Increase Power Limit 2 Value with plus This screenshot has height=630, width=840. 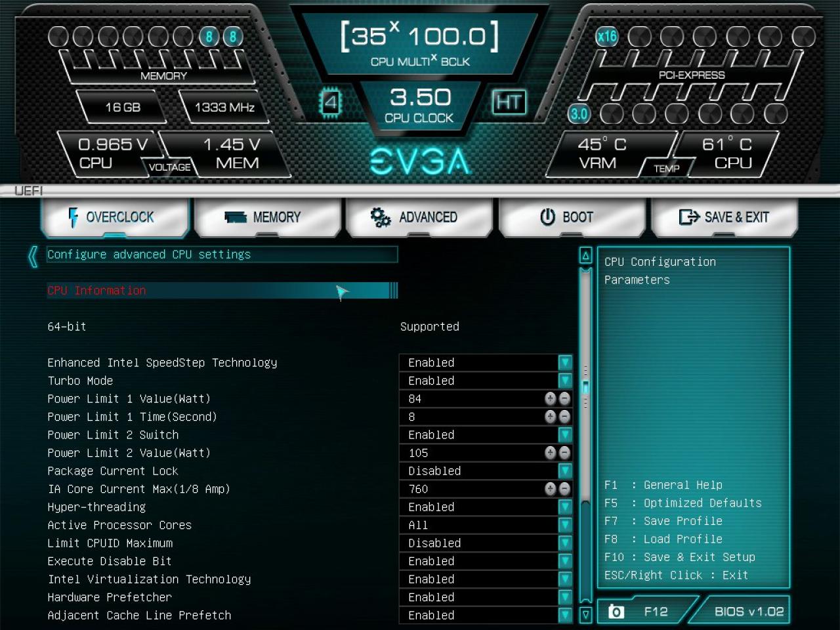tap(551, 453)
